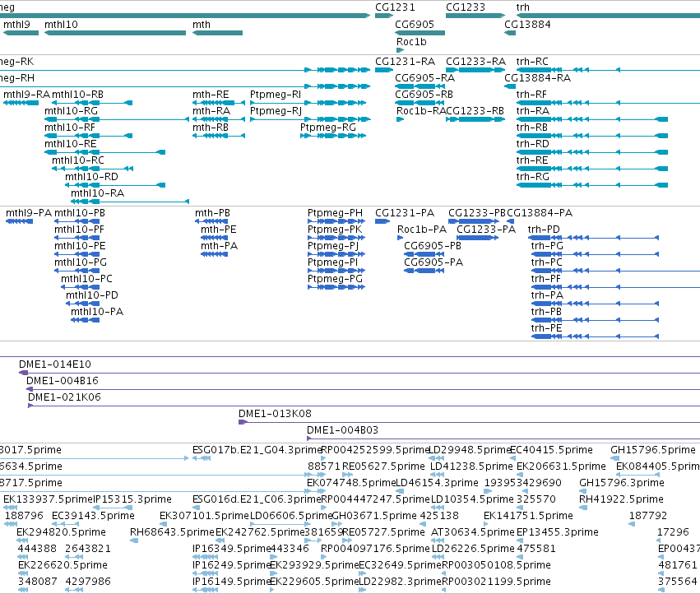
Task: Click transcript mthl10-RF
Action: (70, 128)
